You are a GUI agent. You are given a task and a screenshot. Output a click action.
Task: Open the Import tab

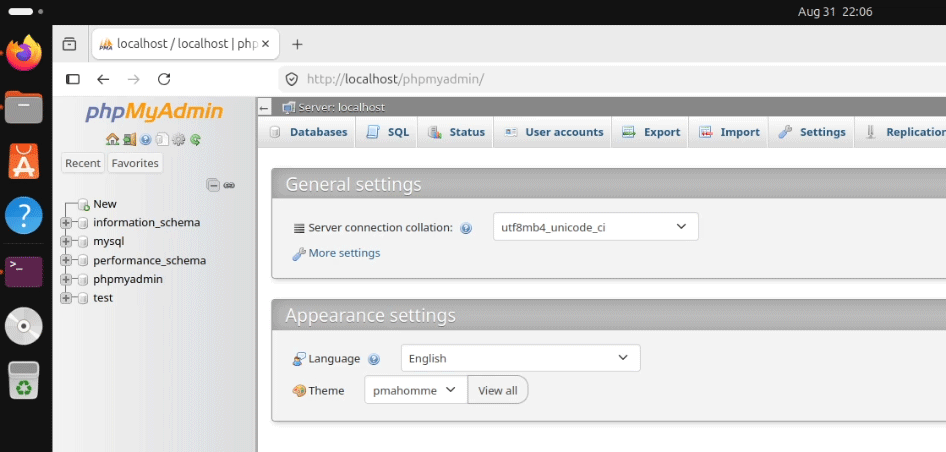point(728,132)
